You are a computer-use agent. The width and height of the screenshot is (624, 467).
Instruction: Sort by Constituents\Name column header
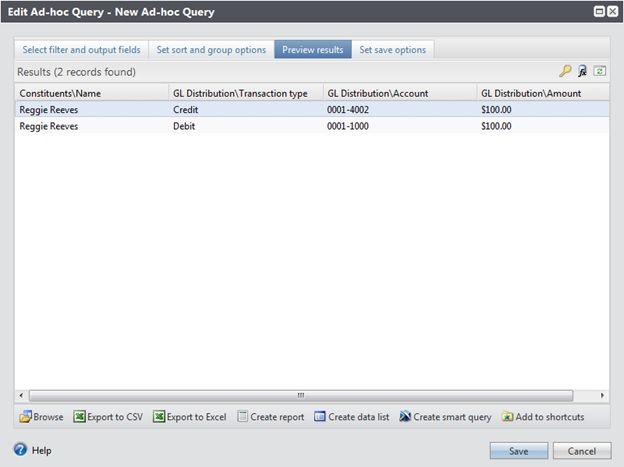point(92,93)
